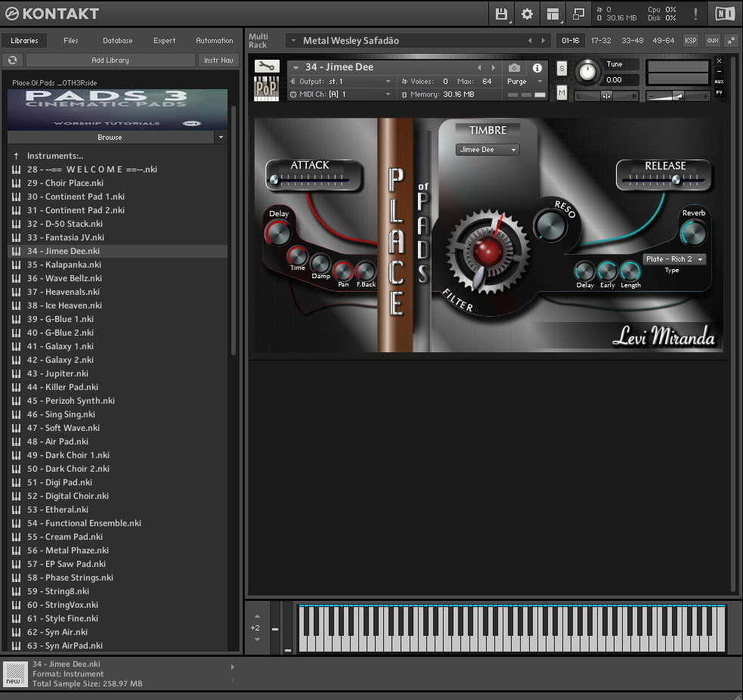Go to previous instrument preset arrow

479,68
